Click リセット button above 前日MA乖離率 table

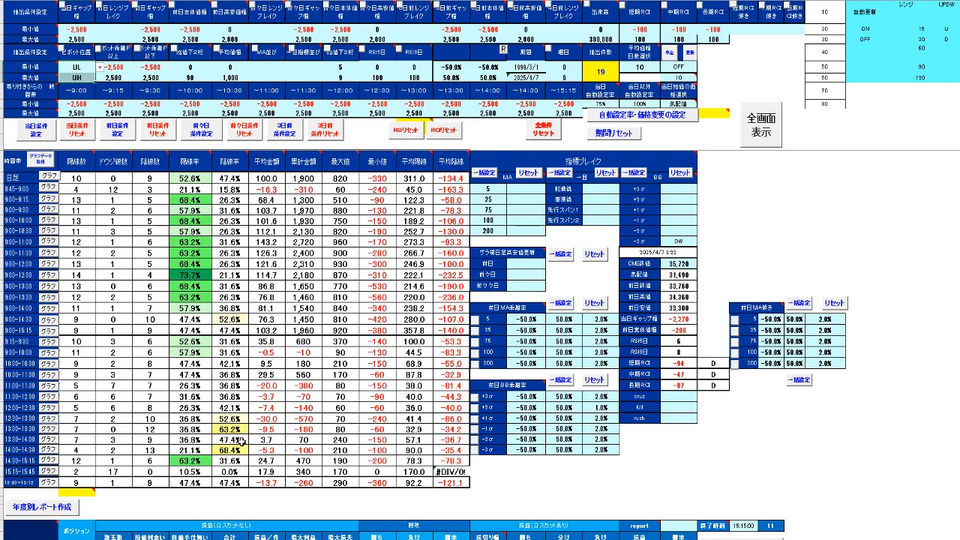(x=594, y=302)
